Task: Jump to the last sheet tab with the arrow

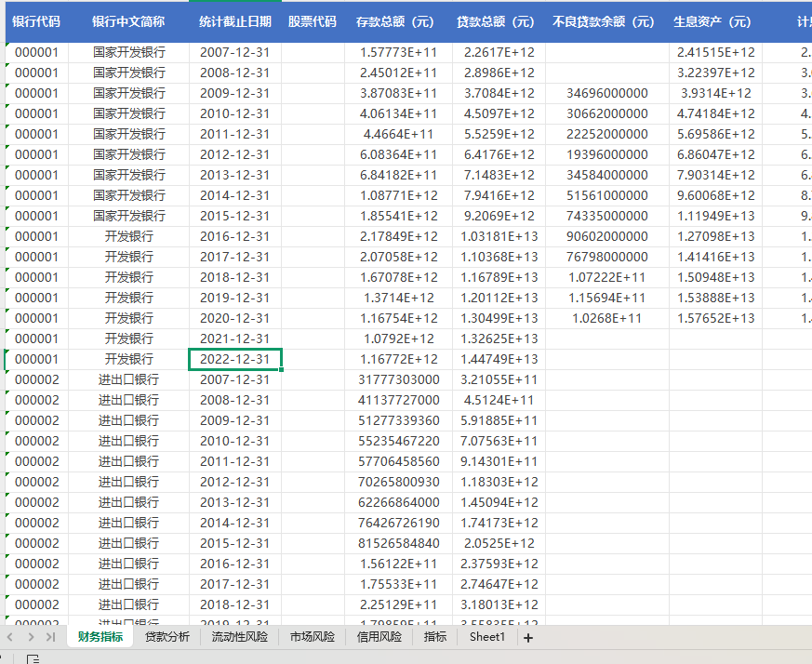Action: pyautogui.click(x=50, y=637)
